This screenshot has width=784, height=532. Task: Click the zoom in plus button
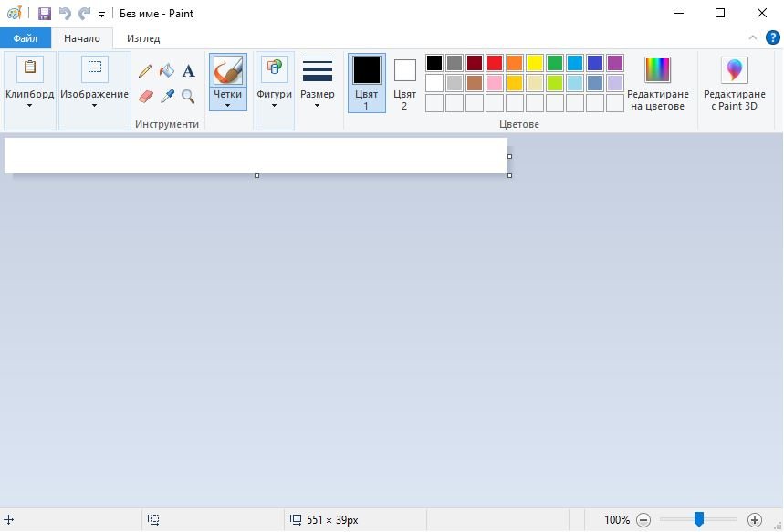755,520
